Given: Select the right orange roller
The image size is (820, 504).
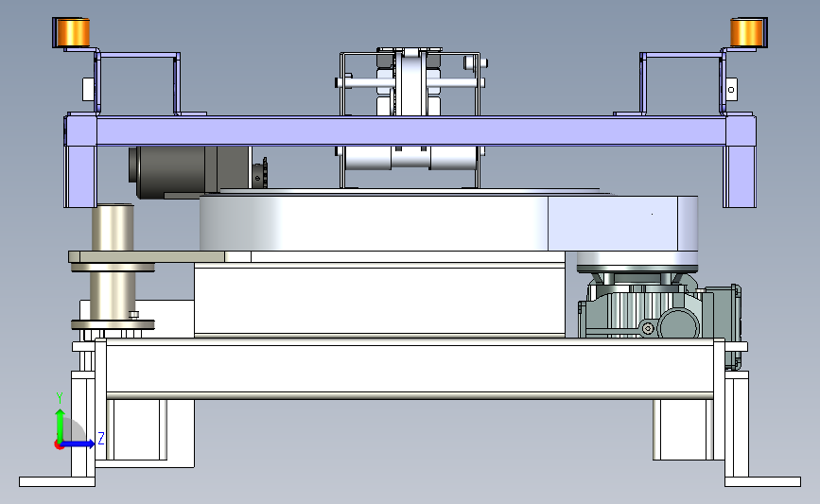Looking at the screenshot, I should (746, 32).
